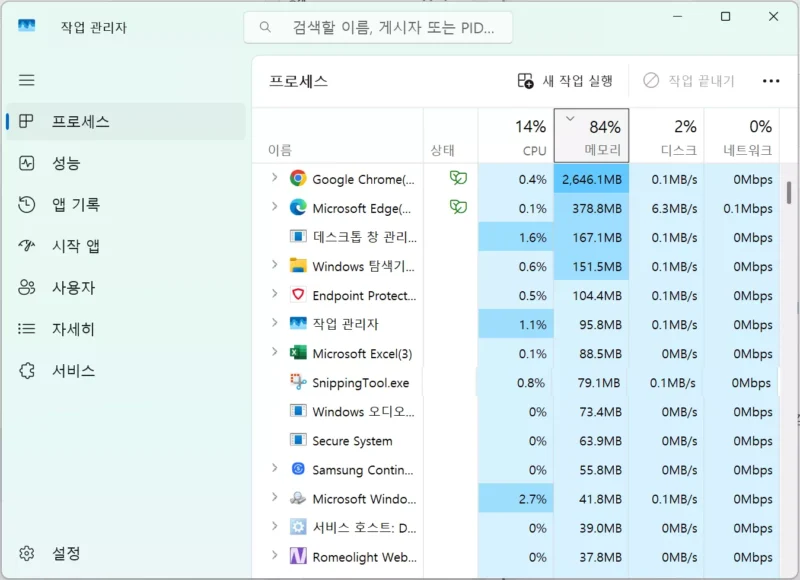This screenshot has width=800, height=580.
Task: Click the efficiency mode leaf on Chrome row
Action: [x=458, y=178]
